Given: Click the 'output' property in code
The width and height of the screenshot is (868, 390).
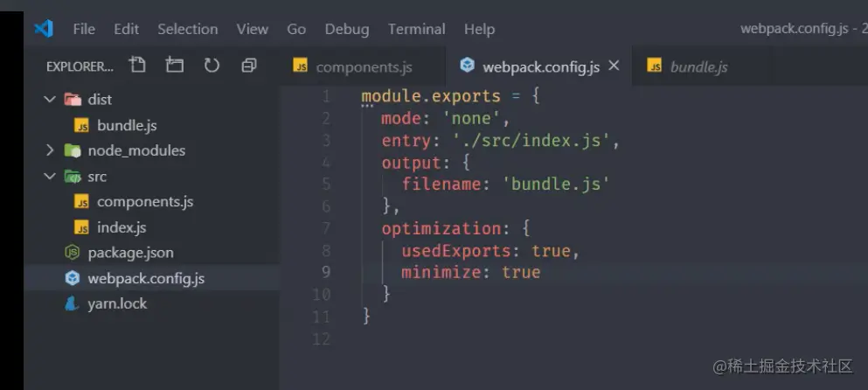Looking at the screenshot, I should pos(412,163).
